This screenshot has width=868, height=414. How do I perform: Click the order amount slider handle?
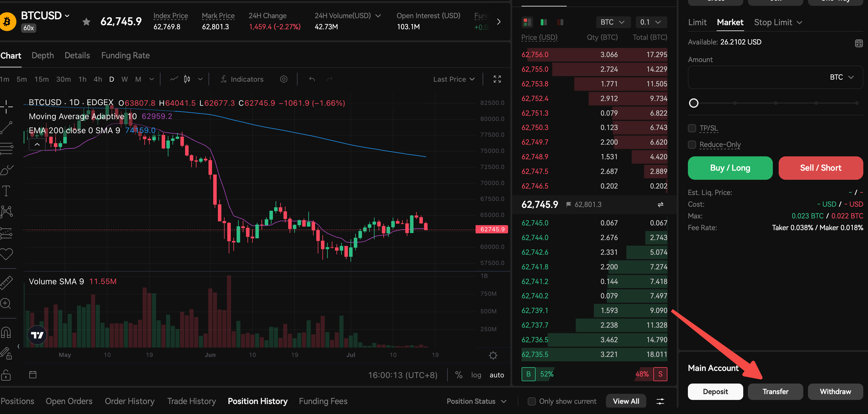[693, 103]
